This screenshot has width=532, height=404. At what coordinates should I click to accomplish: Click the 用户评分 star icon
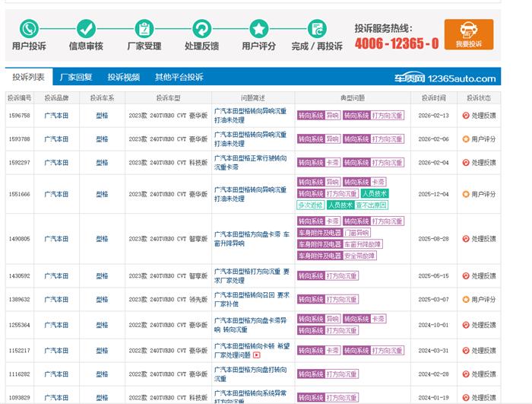tap(259, 29)
